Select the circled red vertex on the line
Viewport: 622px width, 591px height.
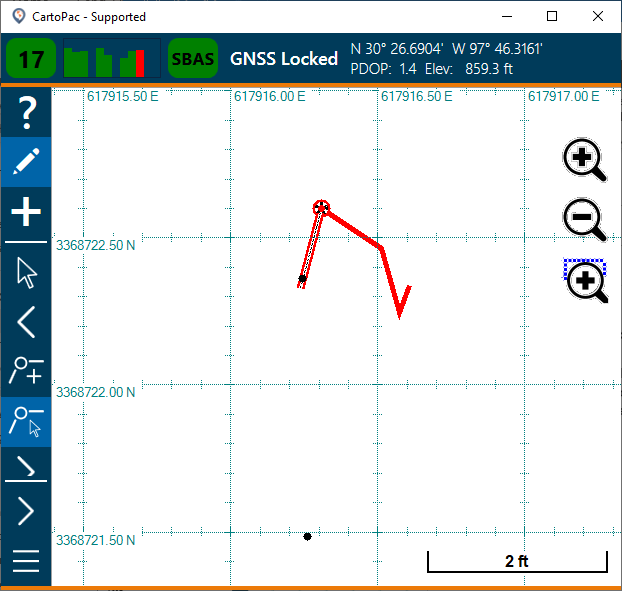321,207
